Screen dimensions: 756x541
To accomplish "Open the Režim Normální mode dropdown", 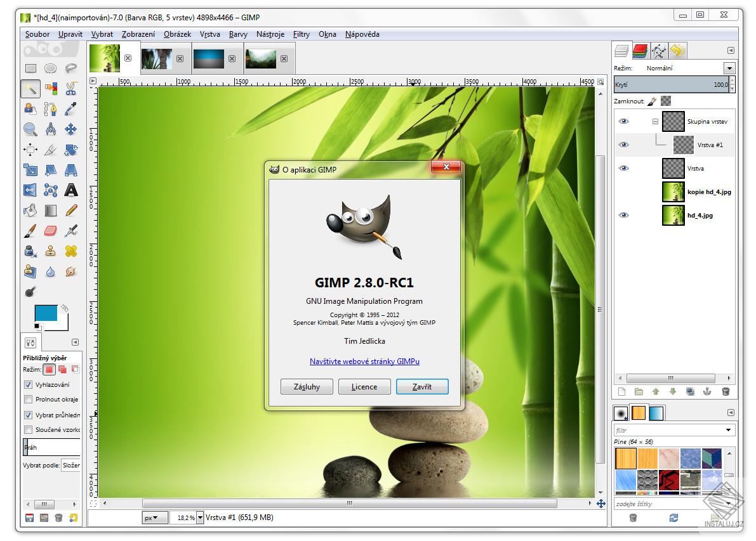I will coord(729,68).
